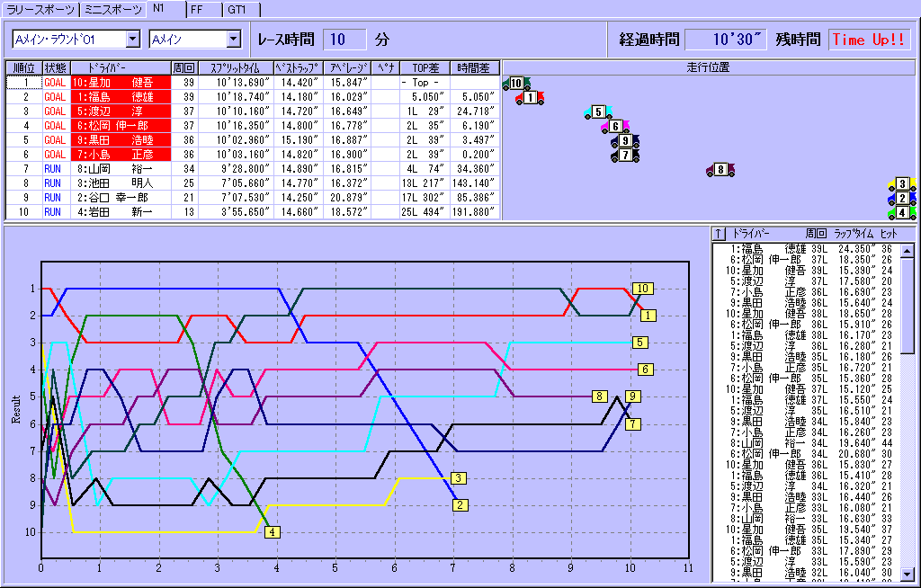Screen dimensions: 921x588
Task: Select the red car number 1 icon
Action: 530,98
